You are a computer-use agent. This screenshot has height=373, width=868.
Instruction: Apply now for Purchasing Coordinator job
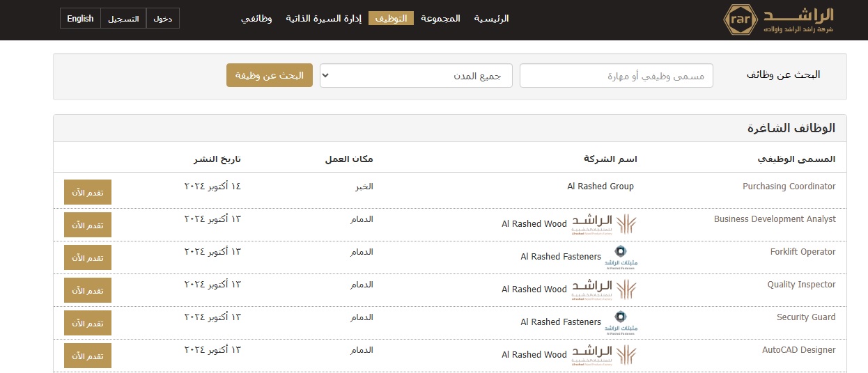coord(88,193)
